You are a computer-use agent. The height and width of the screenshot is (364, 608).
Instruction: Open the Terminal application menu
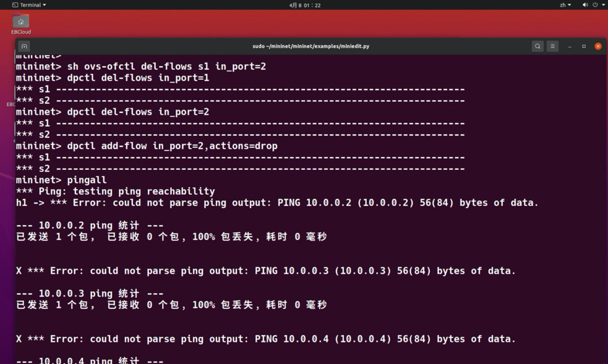pos(29,5)
